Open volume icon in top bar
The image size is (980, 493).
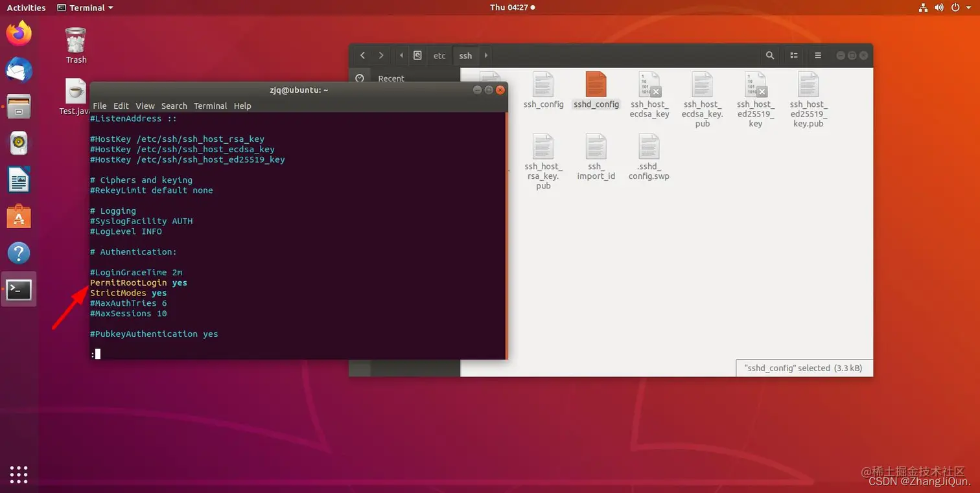coord(939,8)
